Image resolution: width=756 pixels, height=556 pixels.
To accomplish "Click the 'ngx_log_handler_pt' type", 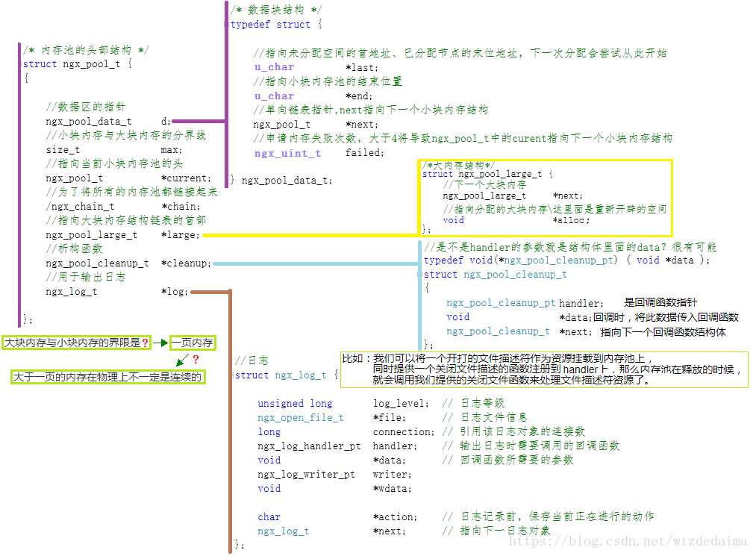I will (309, 446).
